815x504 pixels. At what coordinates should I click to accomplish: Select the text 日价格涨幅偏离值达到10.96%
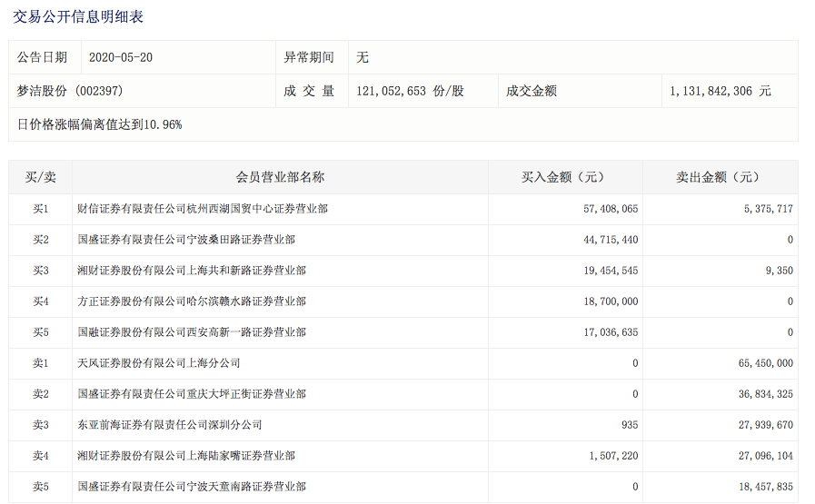99,124
